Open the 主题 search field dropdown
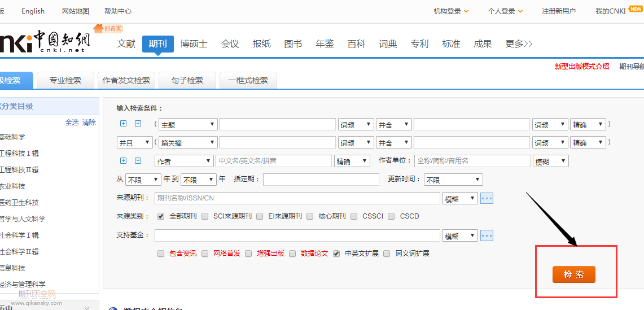Image resolution: width=644 pixels, height=310 pixels. 188,125
